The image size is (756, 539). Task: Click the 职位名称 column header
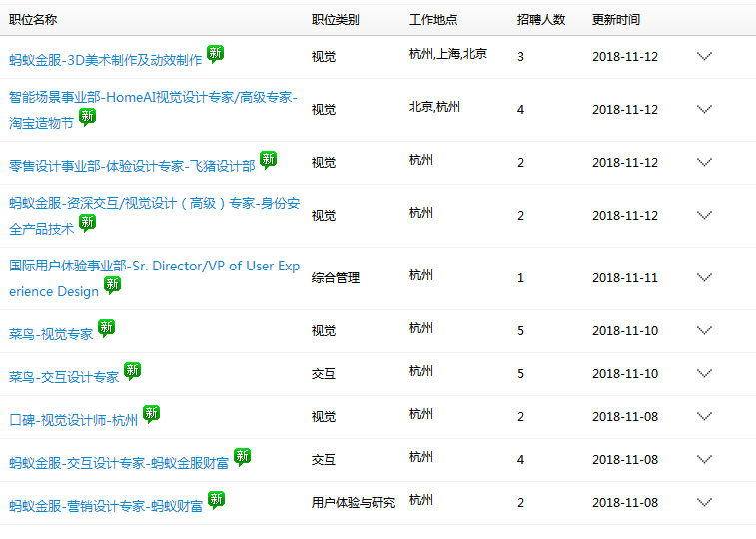click(33, 20)
